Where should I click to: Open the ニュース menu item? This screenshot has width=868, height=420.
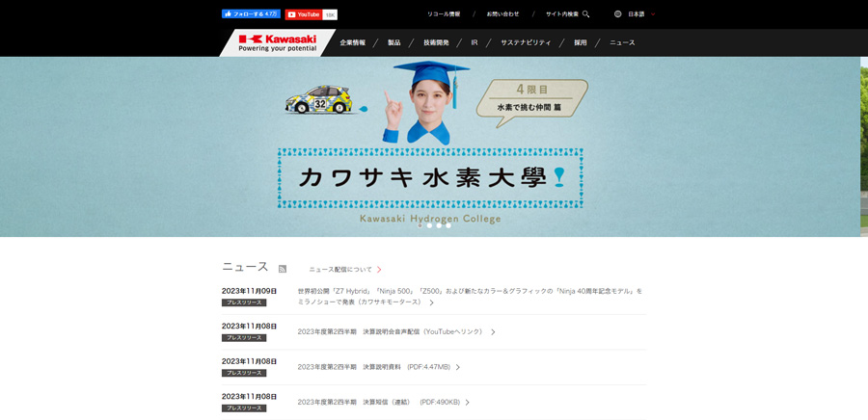click(622, 42)
